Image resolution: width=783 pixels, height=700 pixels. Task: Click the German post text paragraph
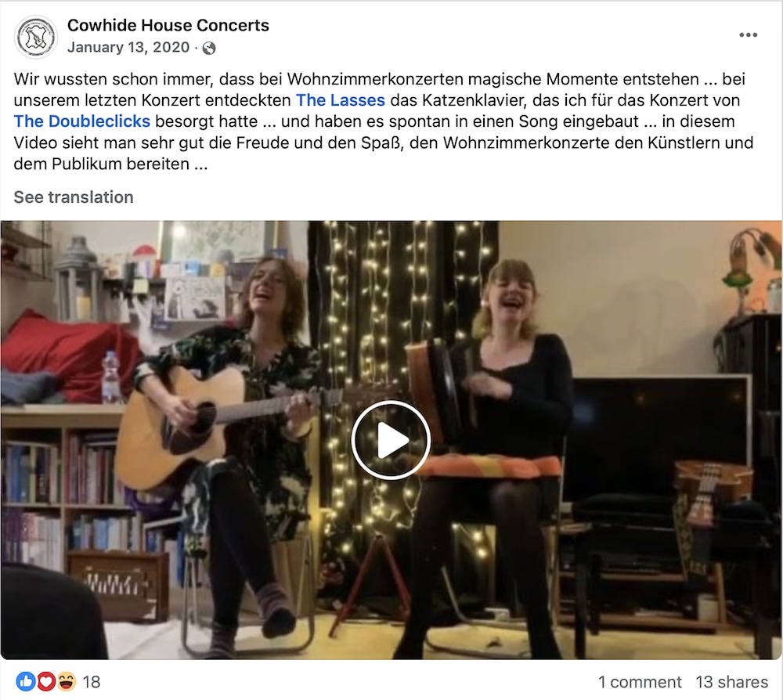pos(384,121)
